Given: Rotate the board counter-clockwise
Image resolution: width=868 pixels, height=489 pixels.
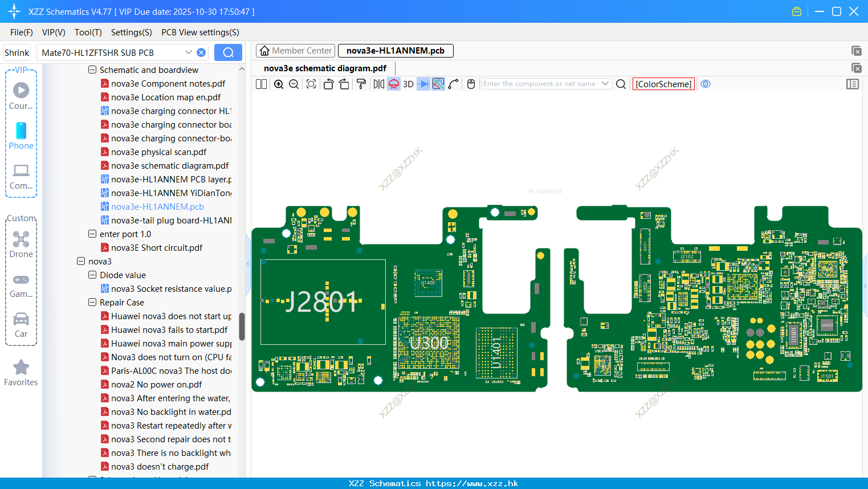Looking at the screenshot, I should pos(328,84).
